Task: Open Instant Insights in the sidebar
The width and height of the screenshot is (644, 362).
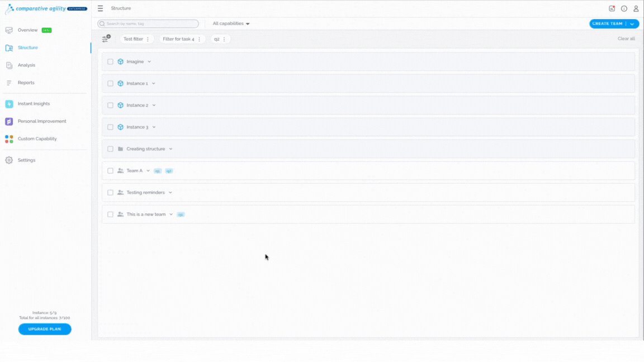Action: click(x=34, y=104)
